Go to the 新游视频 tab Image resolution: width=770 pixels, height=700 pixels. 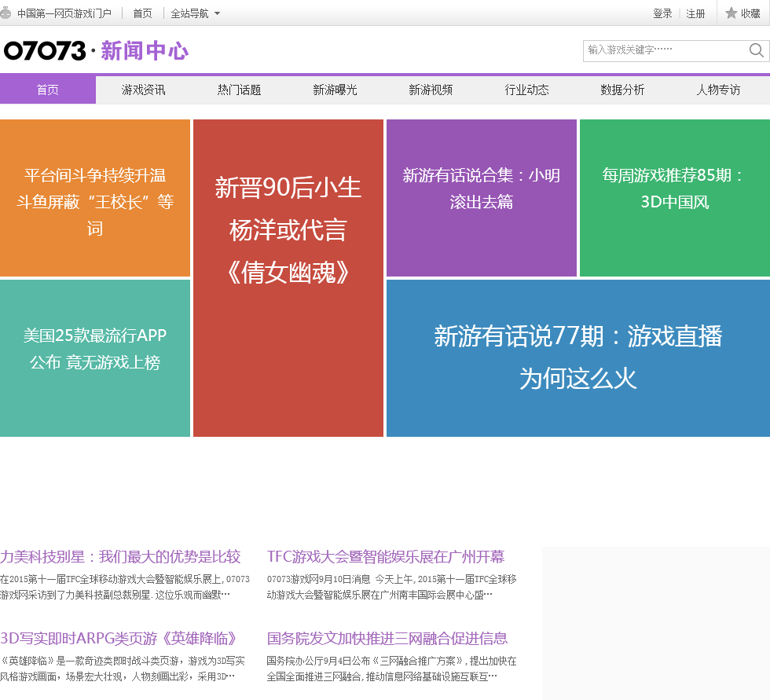click(431, 90)
